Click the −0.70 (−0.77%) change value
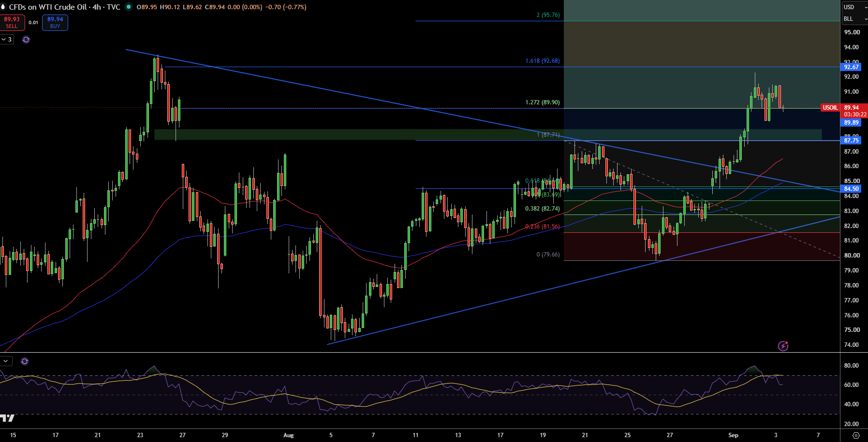This screenshot has width=868, height=442. (x=286, y=7)
